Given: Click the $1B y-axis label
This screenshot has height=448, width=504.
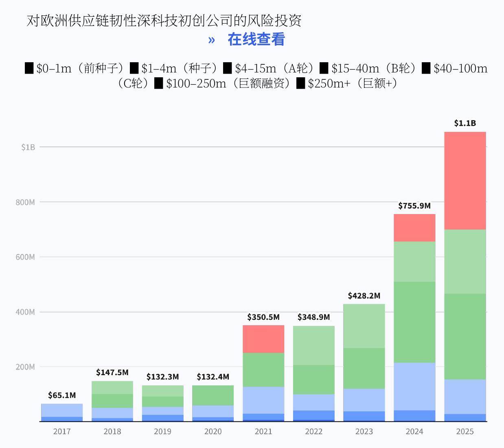Looking at the screenshot, I should [x=28, y=147].
